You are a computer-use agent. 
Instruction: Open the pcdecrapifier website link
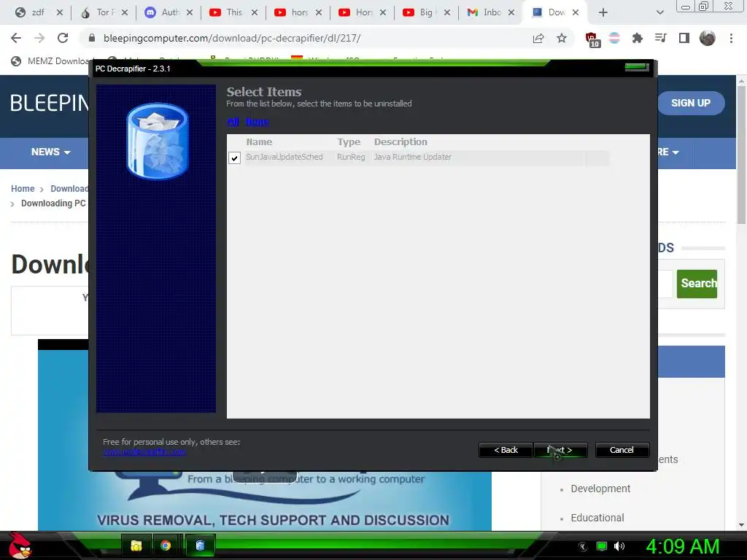(144, 452)
